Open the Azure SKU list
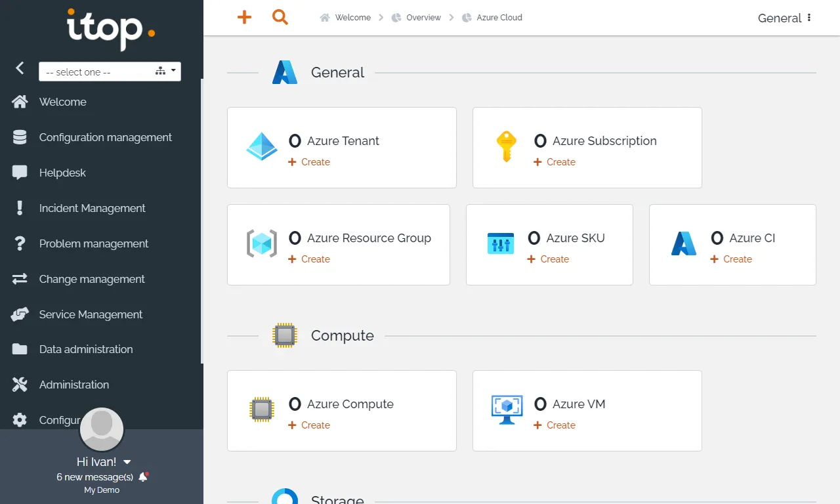The image size is (840, 504). coord(566,238)
